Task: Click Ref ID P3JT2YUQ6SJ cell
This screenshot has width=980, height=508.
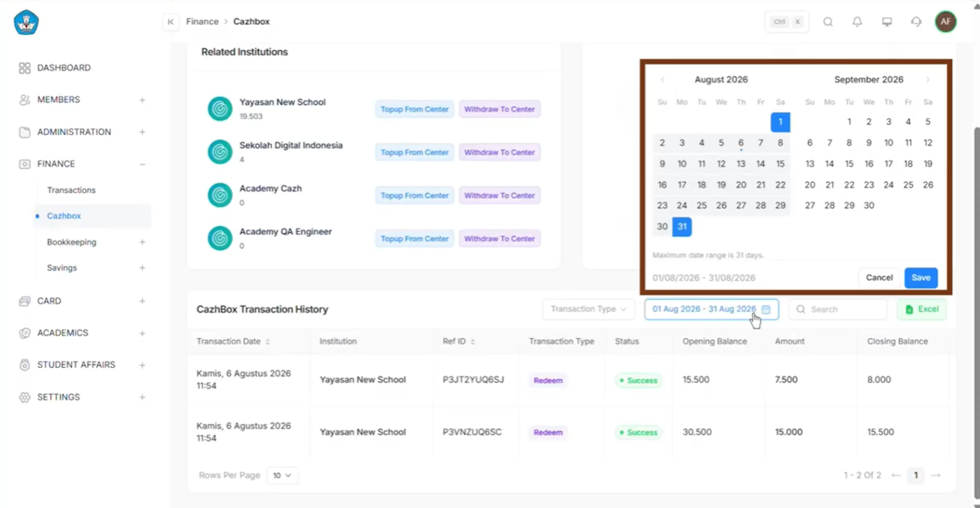Action: [473, 380]
